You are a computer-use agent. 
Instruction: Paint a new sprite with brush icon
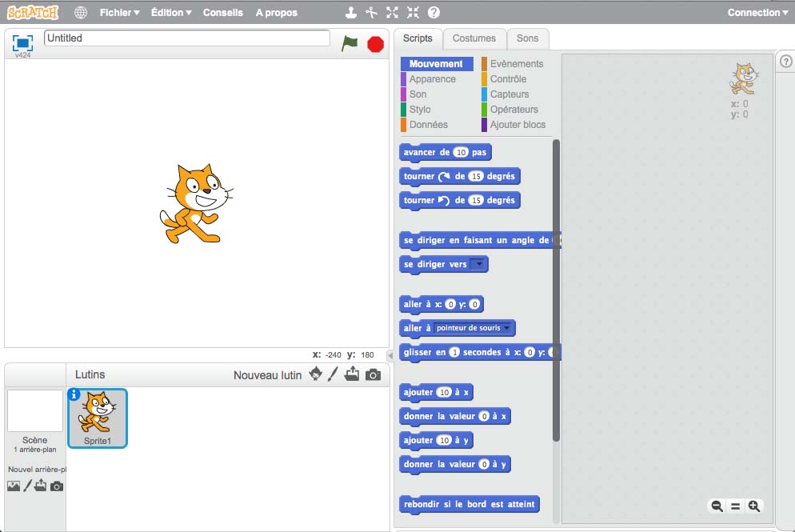pos(334,374)
